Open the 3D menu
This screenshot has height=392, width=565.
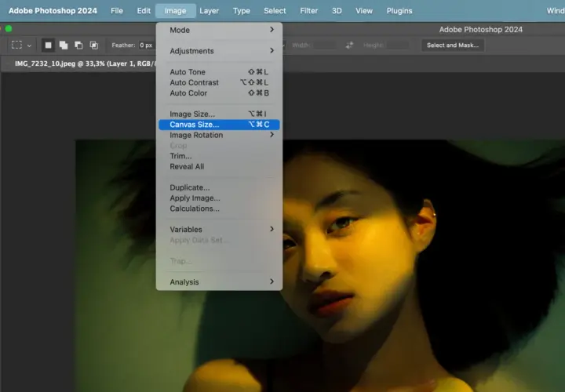coord(337,11)
